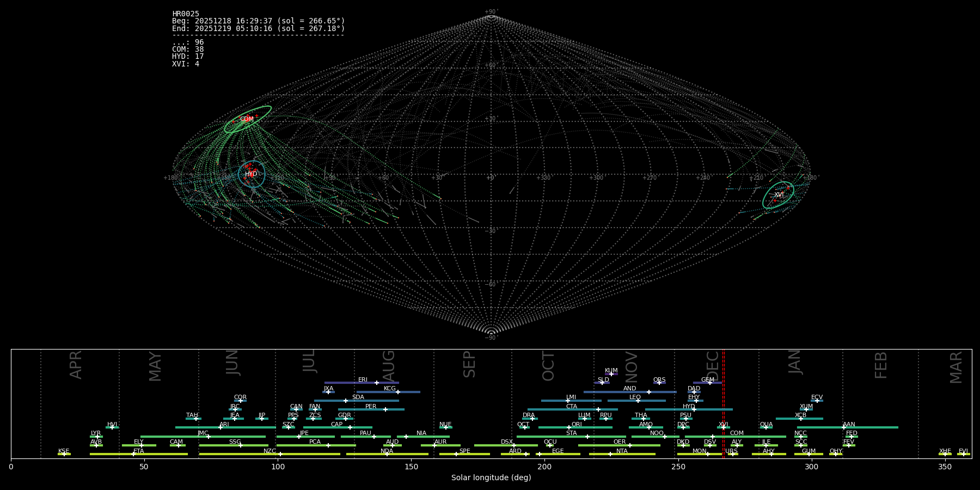Click the KCG shower bar
The height and width of the screenshot is (490, 980).
[x=388, y=392]
